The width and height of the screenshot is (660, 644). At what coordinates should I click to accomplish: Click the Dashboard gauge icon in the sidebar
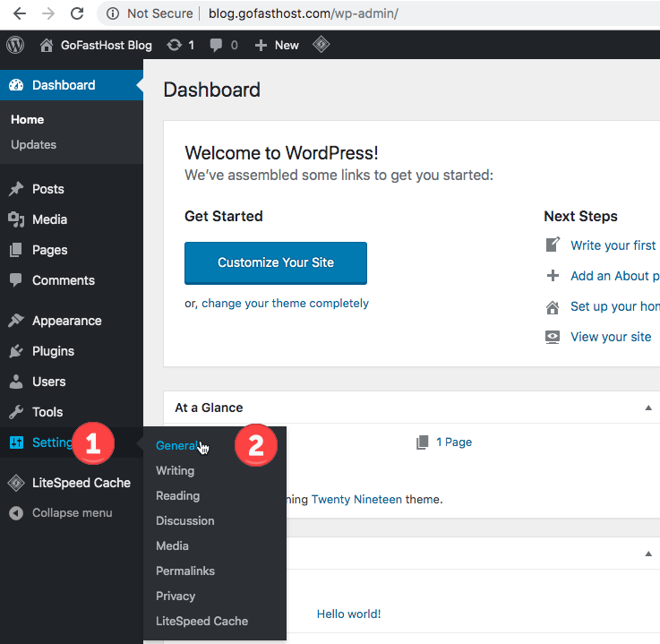pos(16,85)
